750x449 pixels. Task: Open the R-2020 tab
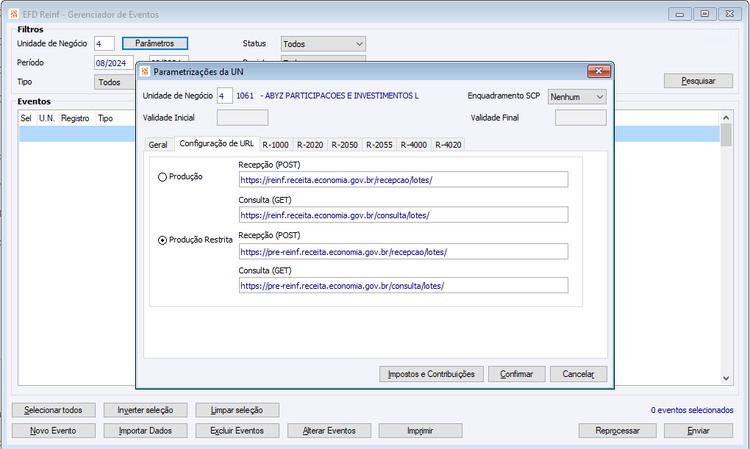tap(310, 144)
